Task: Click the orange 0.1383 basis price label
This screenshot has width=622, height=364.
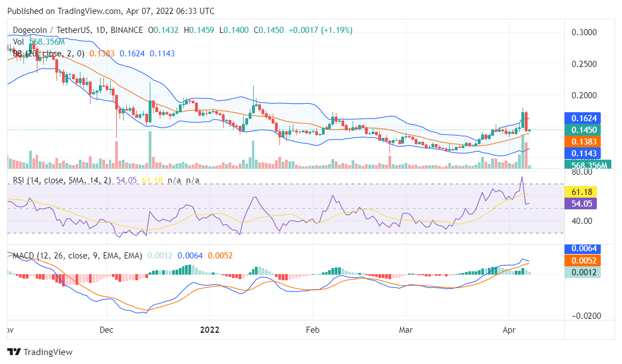Action: pos(583,142)
